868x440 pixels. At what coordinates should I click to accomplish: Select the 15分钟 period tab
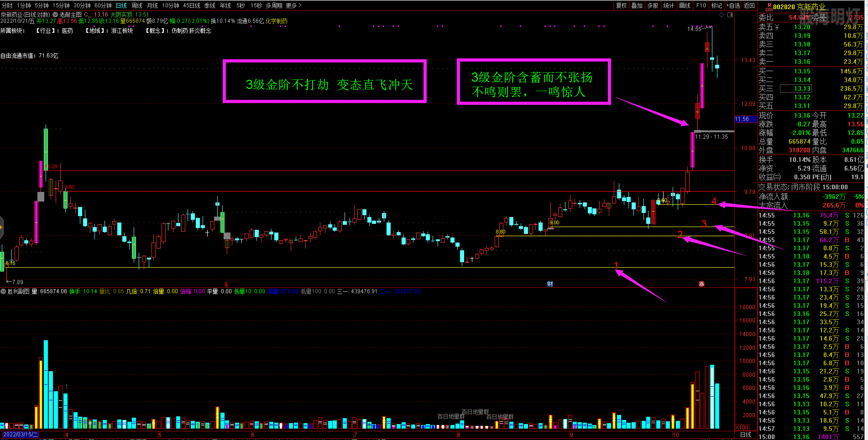61,5
